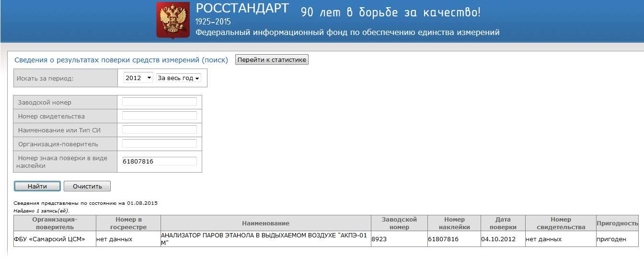
Task: Focus the "Заводской номер" search input field
Action: (x=160, y=102)
